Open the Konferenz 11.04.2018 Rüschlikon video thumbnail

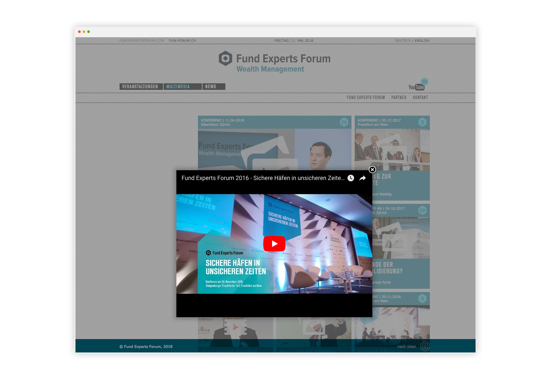pos(274,149)
